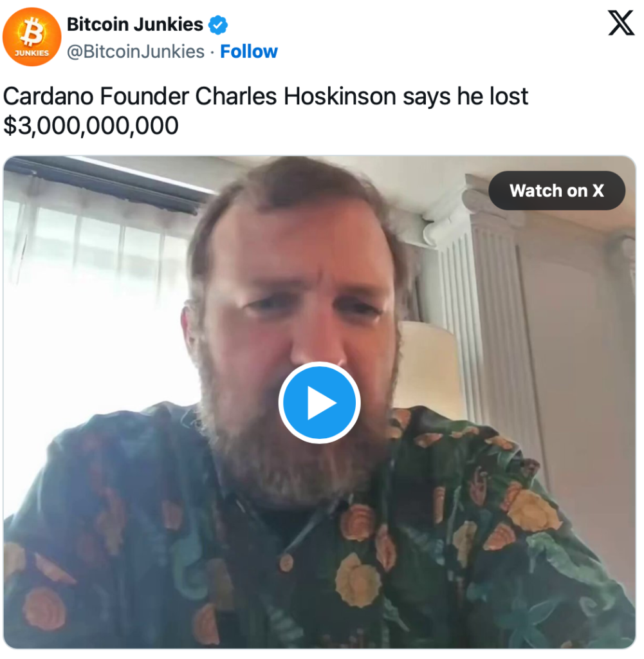Click the JUNKIES label within the avatar
Viewport: 644px width, 659px height.
tap(32, 53)
